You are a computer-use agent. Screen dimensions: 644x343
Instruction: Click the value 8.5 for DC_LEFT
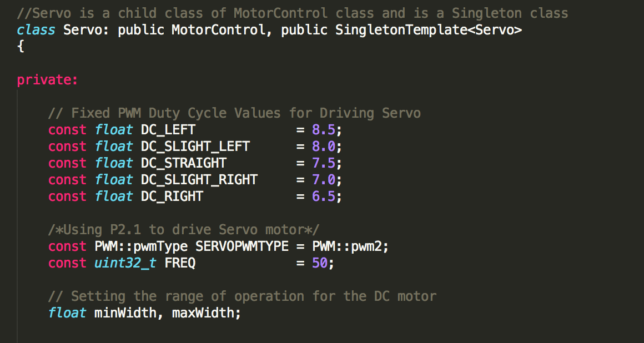(324, 130)
